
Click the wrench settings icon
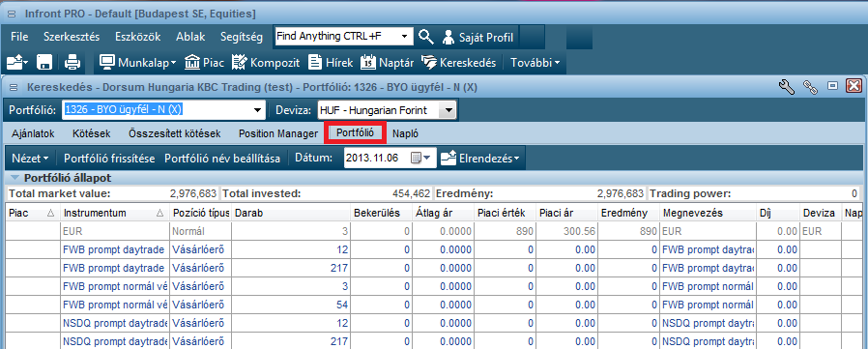(x=787, y=86)
